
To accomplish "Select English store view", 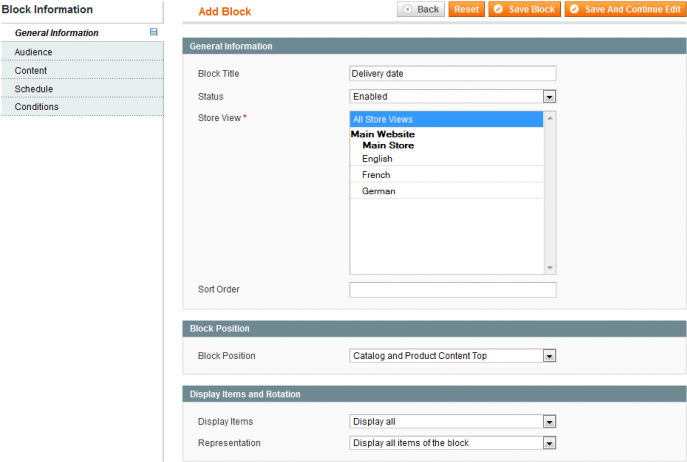I will point(446,159).
